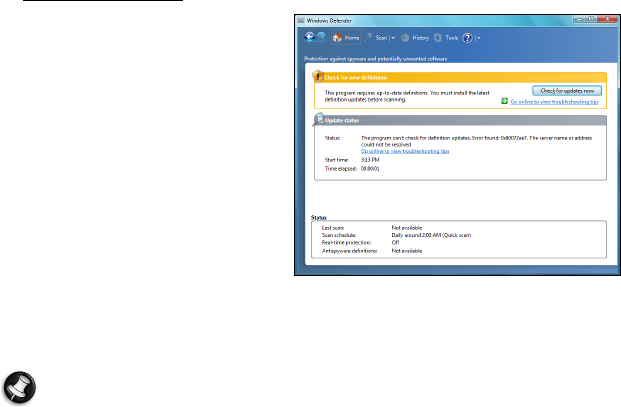621x407 pixels.
Task: Click the Last scan 'Not available' value
Action: tap(407, 228)
